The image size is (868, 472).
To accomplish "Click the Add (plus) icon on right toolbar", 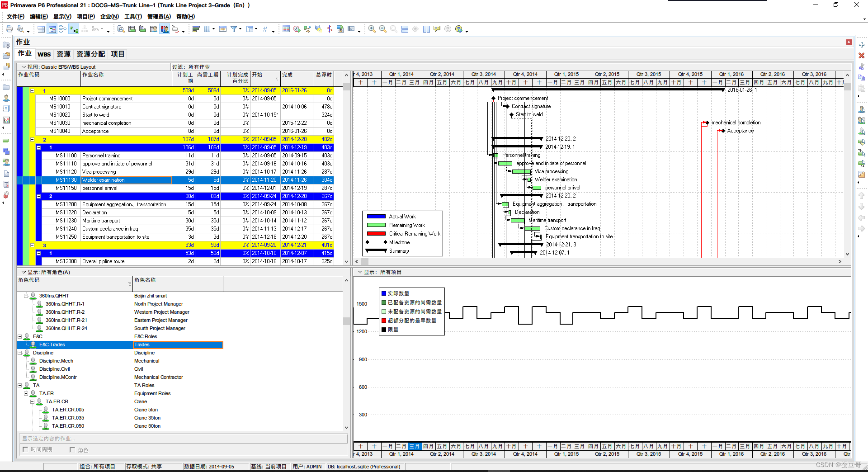I will click(x=862, y=45).
